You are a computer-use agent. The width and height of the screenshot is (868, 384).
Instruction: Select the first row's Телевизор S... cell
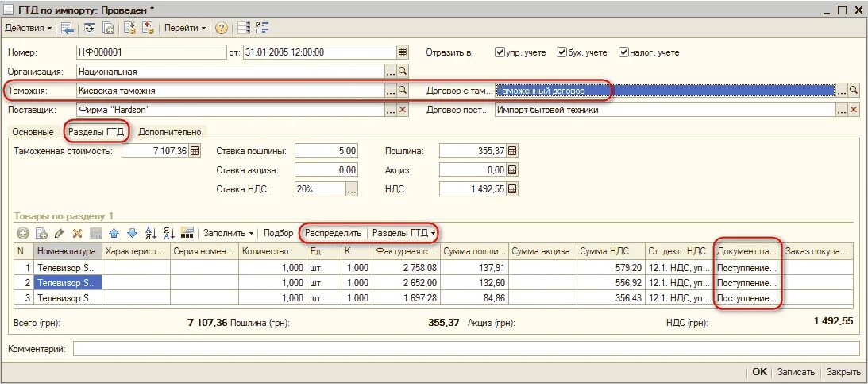tap(68, 268)
